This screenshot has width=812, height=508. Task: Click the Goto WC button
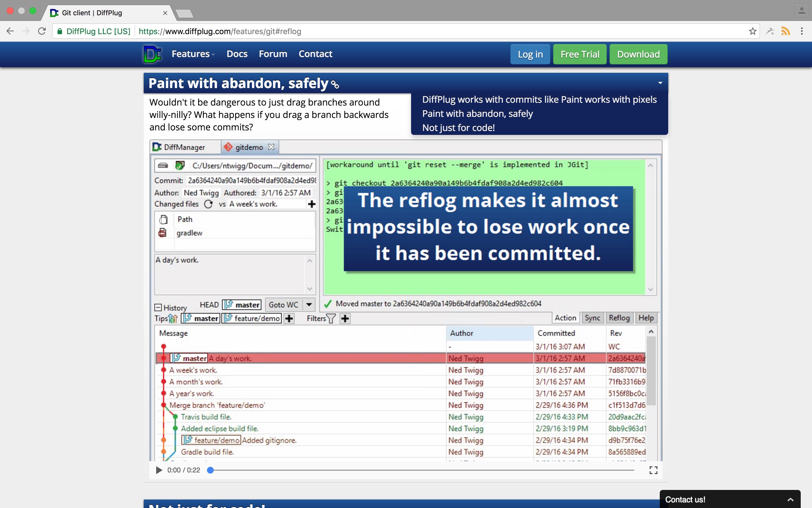click(284, 305)
